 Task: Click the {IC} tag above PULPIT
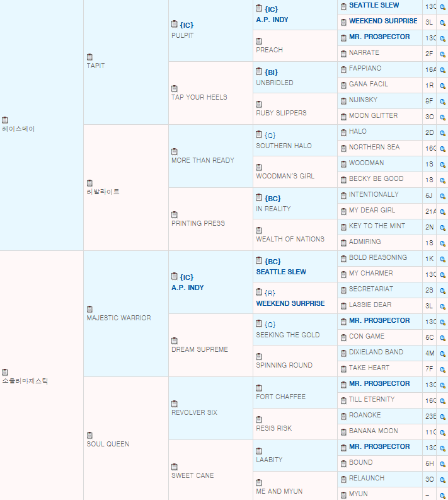187,25
